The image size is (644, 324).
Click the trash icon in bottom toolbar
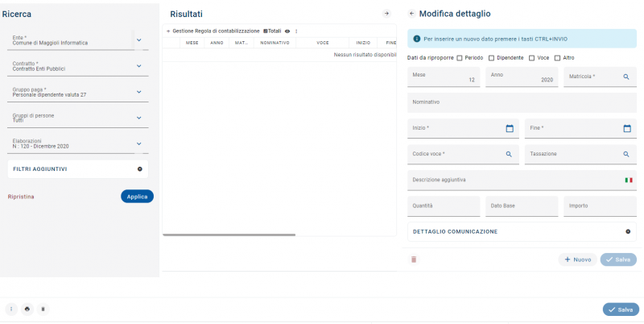click(x=43, y=309)
